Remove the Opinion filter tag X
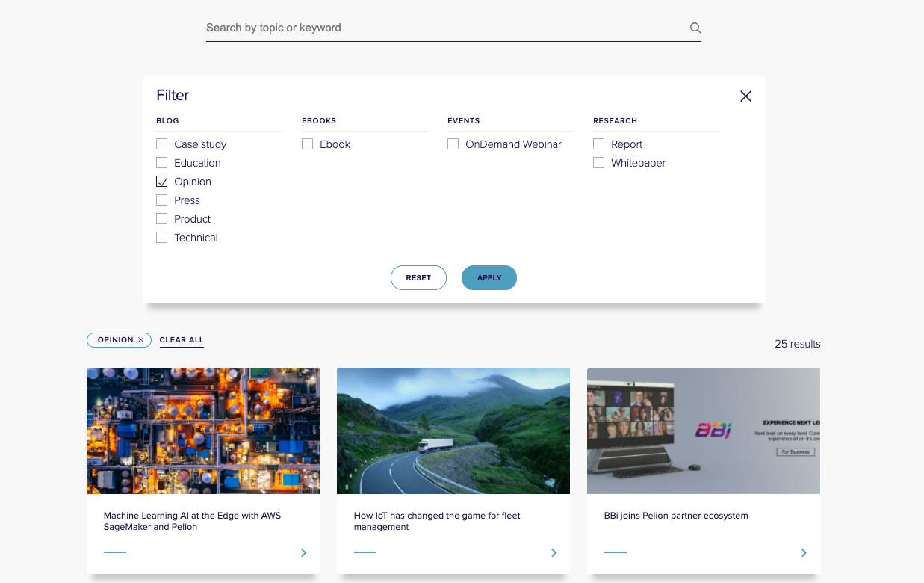The image size is (924, 583). coord(140,340)
